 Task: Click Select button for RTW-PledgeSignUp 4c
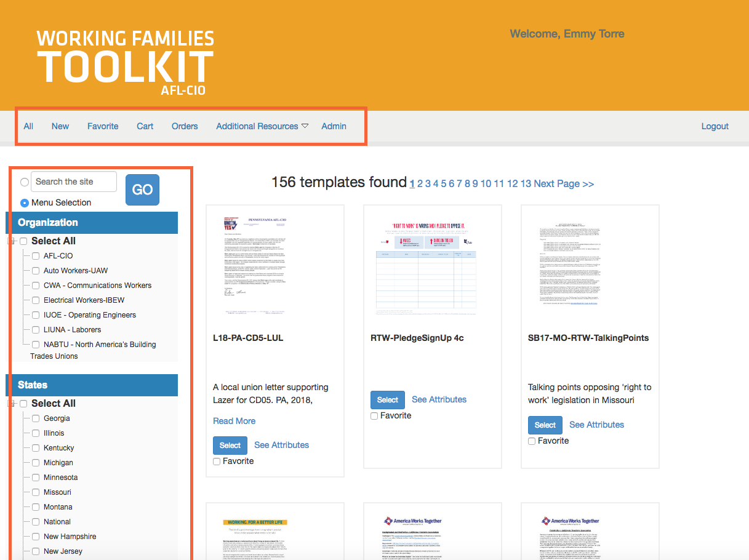point(388,400)
